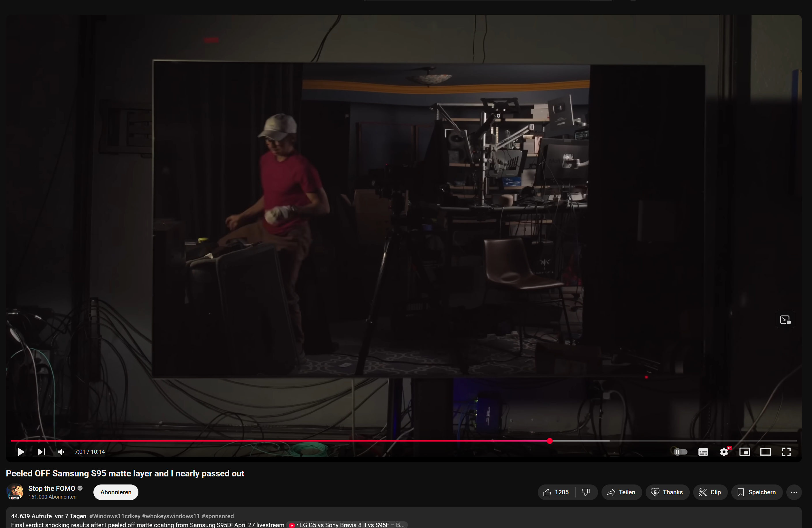The width and height of the screenshot is (812, 528).
Task: Skip to the next video
Action: [41, 452]
